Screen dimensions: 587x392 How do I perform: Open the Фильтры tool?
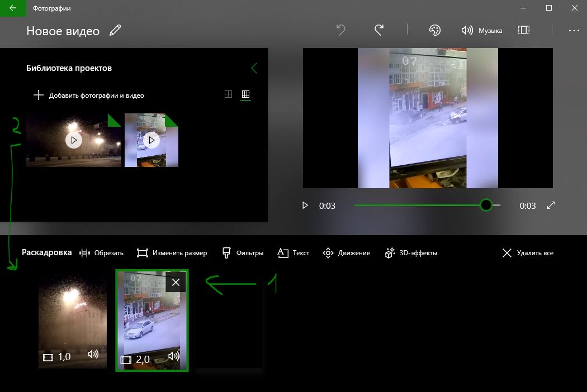coord(243,253)
